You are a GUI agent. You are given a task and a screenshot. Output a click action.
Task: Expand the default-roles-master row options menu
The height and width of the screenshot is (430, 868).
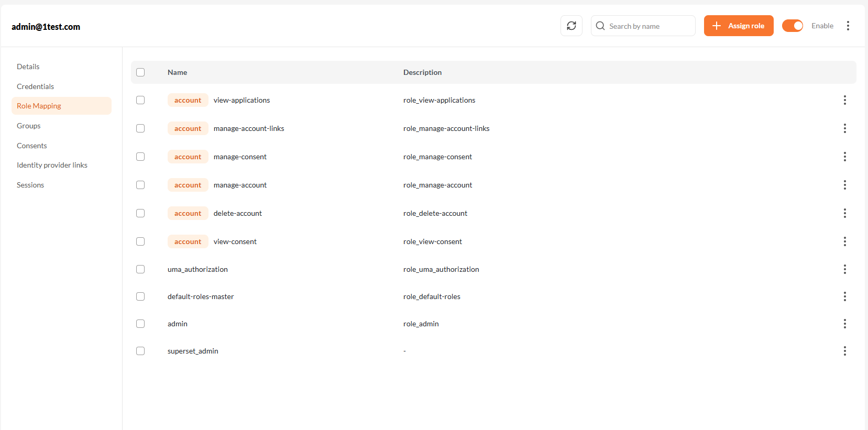(844, 296)
